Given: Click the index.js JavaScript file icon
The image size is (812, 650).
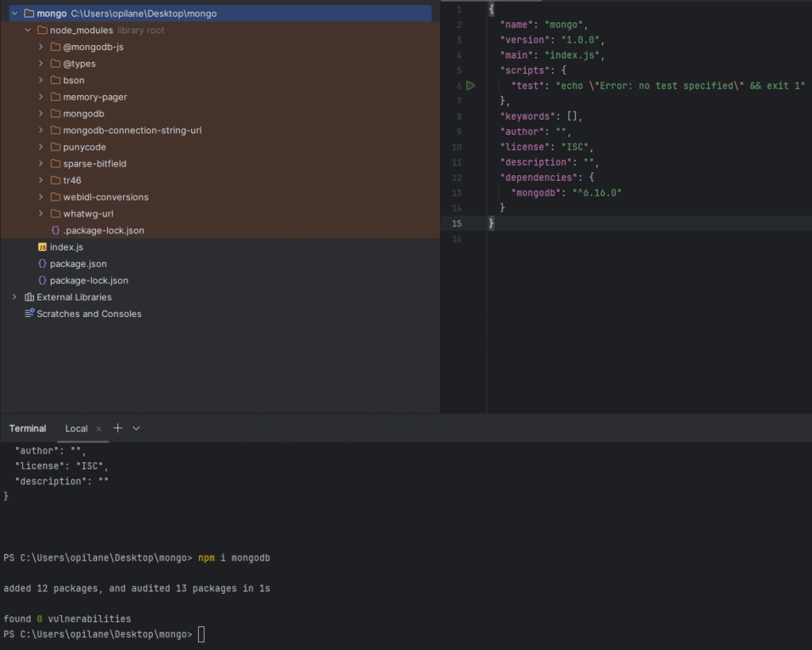Looking at the screenshot, I should [42, 247].
